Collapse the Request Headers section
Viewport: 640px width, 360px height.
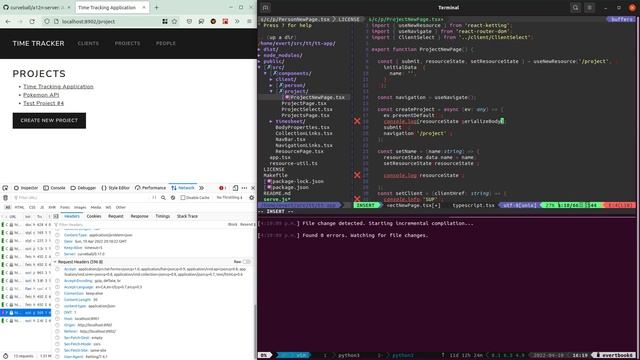tap(56, 262)
